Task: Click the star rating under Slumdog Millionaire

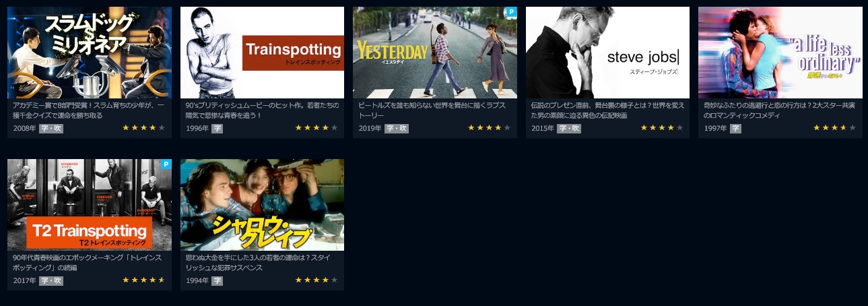Action: click(143, 128)
